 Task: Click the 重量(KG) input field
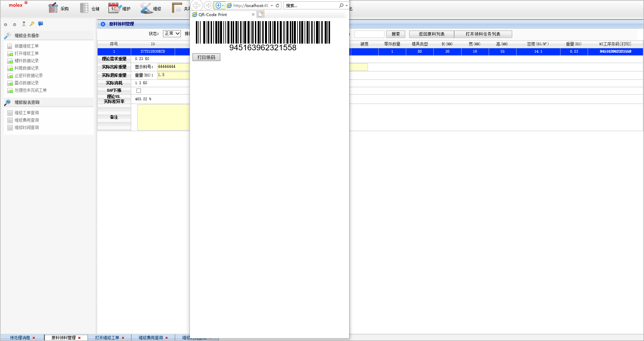[173, 75]
